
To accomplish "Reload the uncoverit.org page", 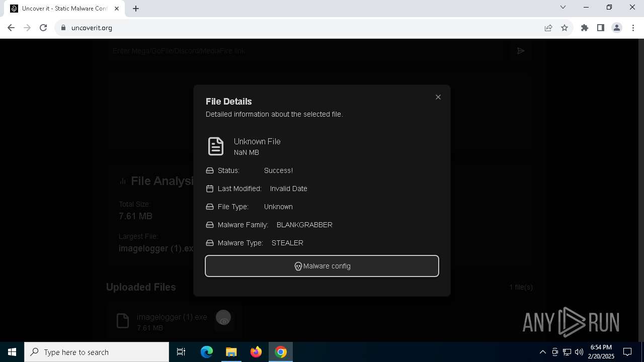I will click(x=43, y=28).
